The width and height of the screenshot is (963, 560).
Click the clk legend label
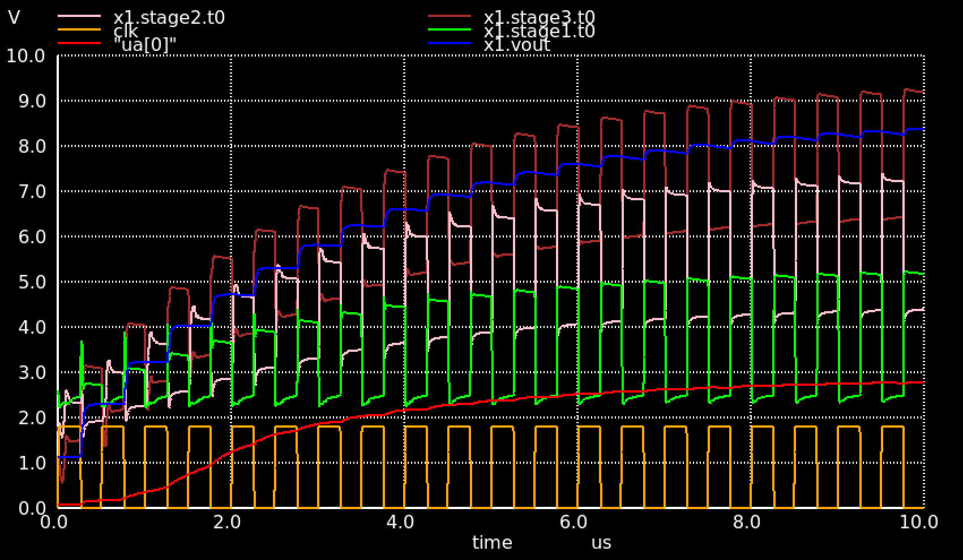pyautogui.click(x=126, y=31)
